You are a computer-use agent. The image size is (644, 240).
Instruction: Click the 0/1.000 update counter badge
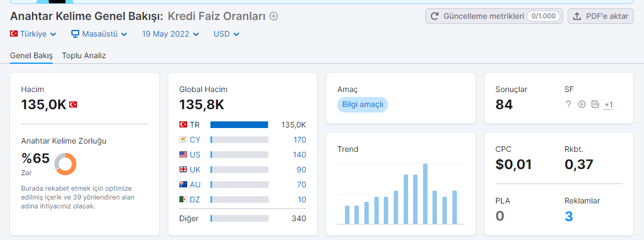[x=544, y=17]
